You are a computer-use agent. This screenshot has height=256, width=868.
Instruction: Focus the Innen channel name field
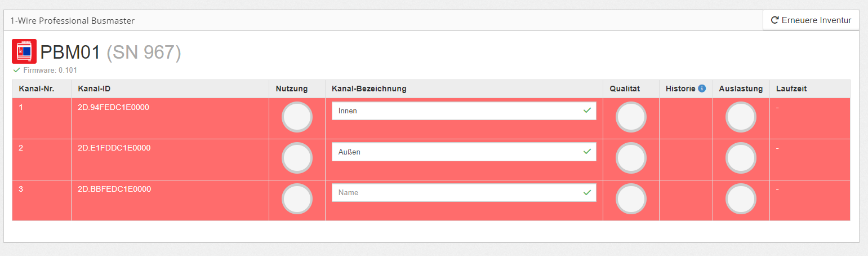pos(464,111)
